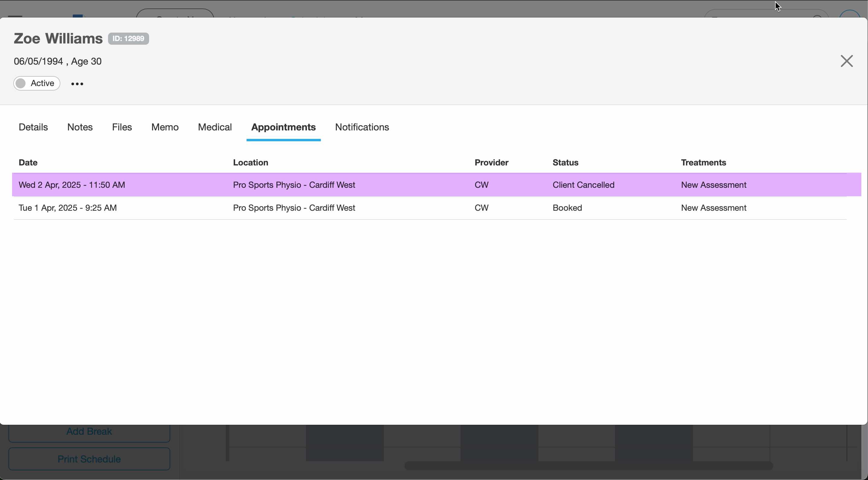Open the three-dots more options menu

coord(77,84)
